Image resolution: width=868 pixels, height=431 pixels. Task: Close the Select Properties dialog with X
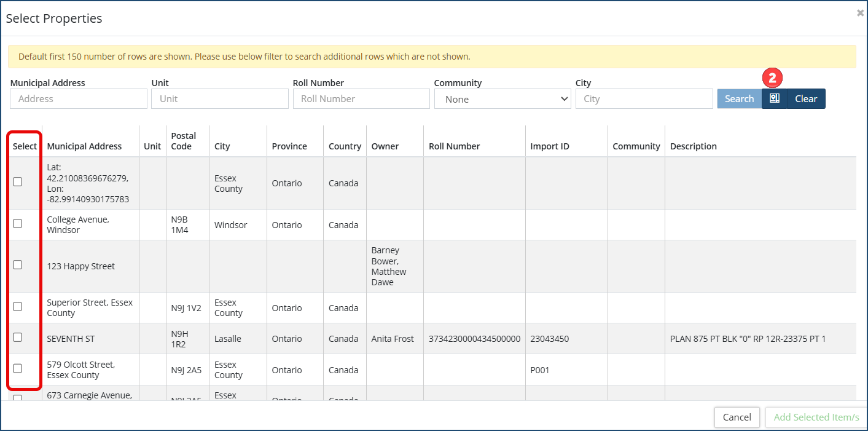pyautogui.click(x=860, y=13)
